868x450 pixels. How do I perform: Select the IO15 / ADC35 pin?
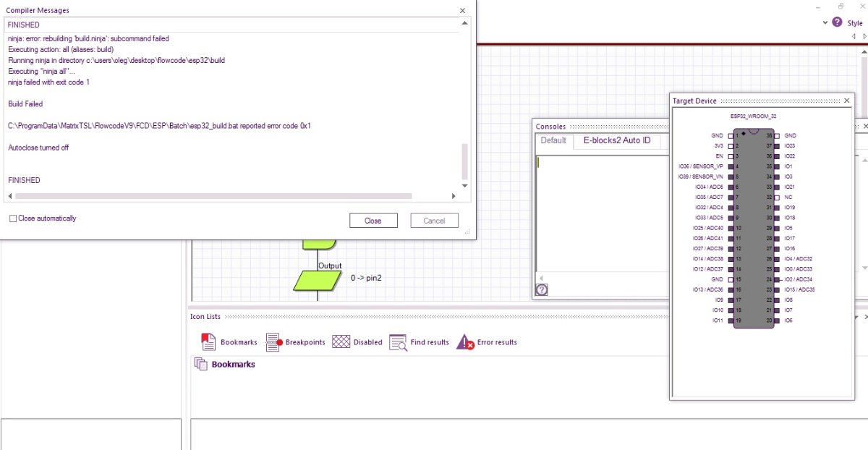tap(777, 289)
